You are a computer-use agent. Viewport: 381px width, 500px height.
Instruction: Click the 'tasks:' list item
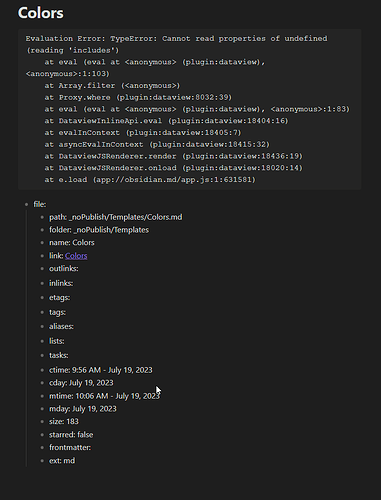point(59,355)
